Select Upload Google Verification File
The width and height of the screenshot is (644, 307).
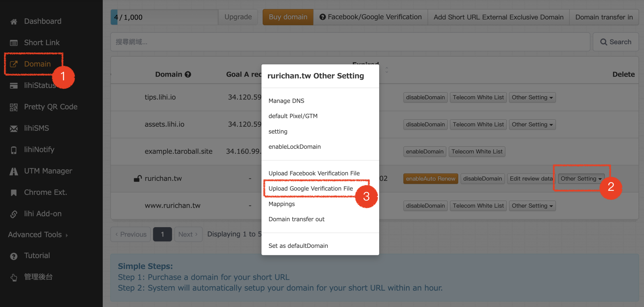[310, 188]
